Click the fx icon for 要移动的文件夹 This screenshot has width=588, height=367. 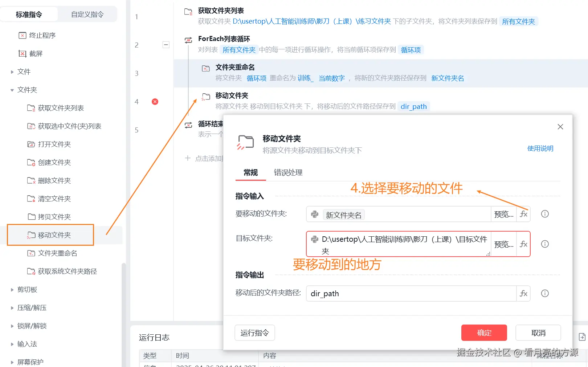pos(523,214)
